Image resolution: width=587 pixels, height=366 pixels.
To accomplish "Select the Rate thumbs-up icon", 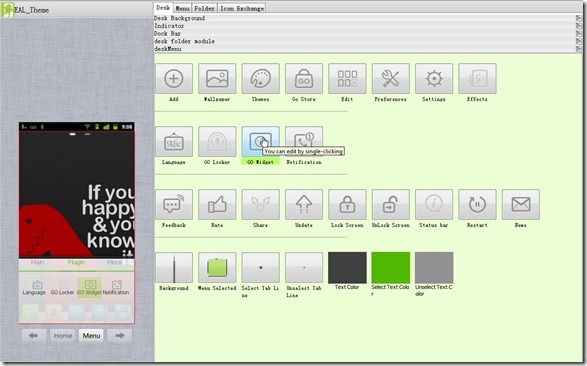I will (217, 204).
